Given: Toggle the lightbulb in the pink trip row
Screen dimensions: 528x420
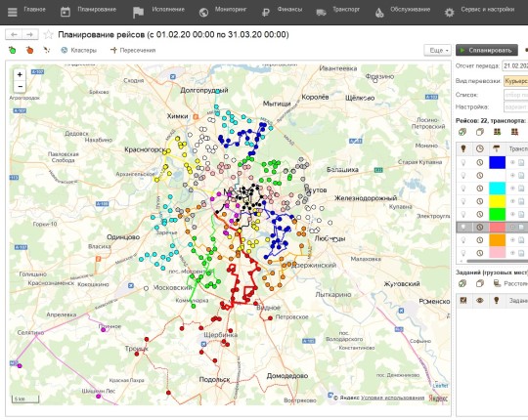Looking at the screenshot, I should click(463, 253).
